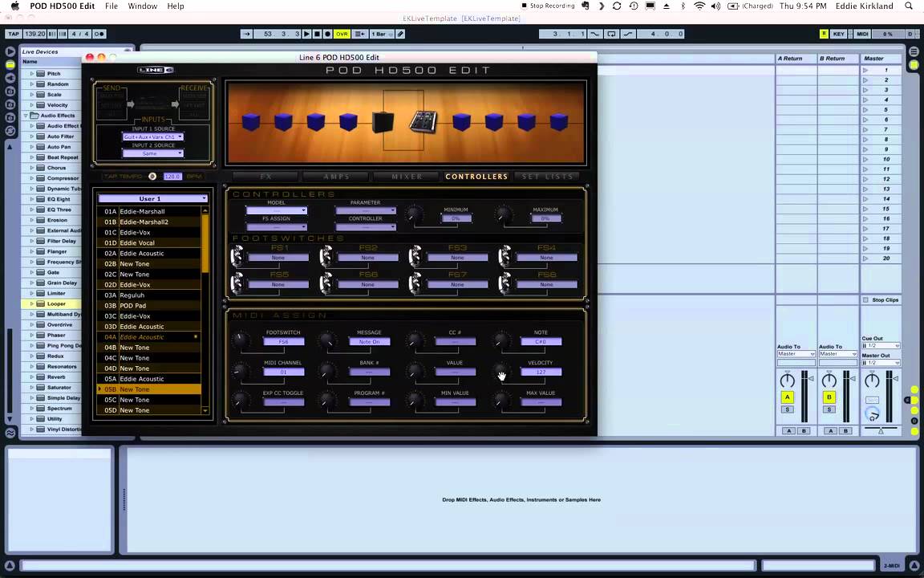Select preset 04A Eddie Acoustic

pos(150,337)
